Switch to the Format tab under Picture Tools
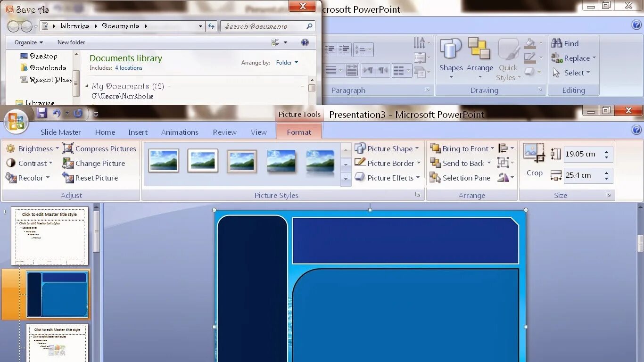Screen dimensions: 644x362 pyautogui.click(x=299, y=132)
